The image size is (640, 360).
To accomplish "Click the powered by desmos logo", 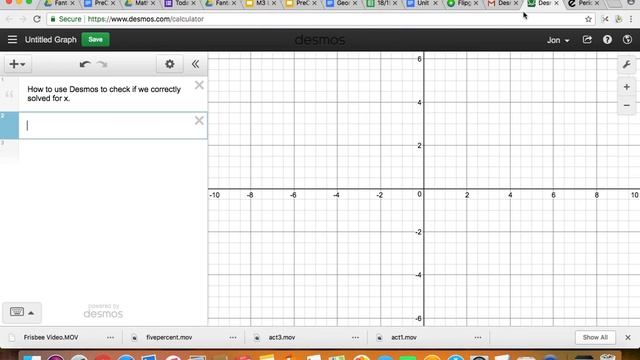I will (103, 311).
